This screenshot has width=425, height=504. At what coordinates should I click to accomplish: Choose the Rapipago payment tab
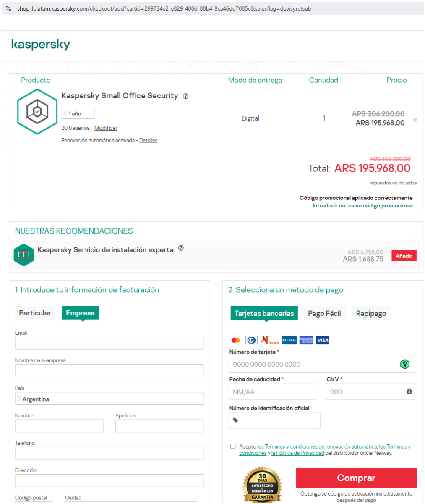tap(371, 313)
